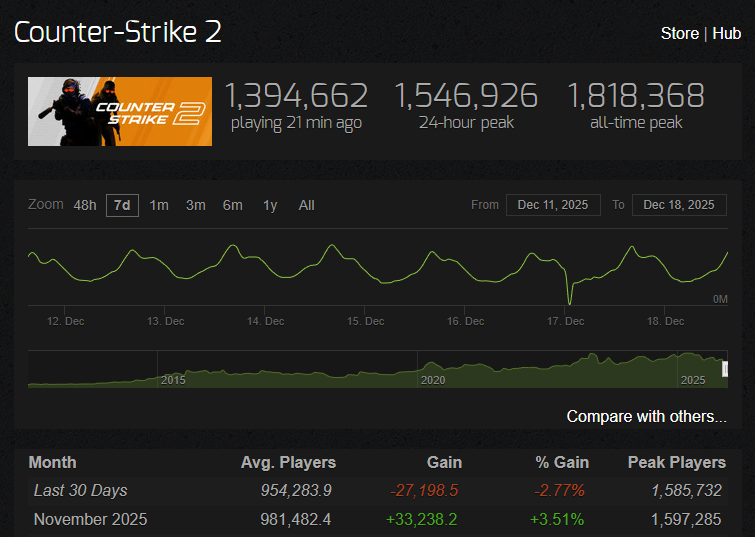Click the 981,482.4 average players value
This screenshot has height=537, width=755.
coord(296,520)
